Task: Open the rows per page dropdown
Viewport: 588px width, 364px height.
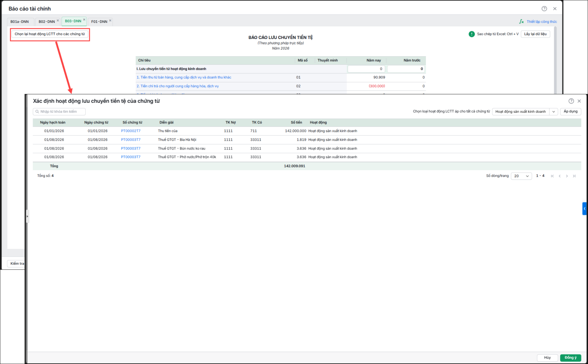Action: pyautogui.click(x=521, y=176)
